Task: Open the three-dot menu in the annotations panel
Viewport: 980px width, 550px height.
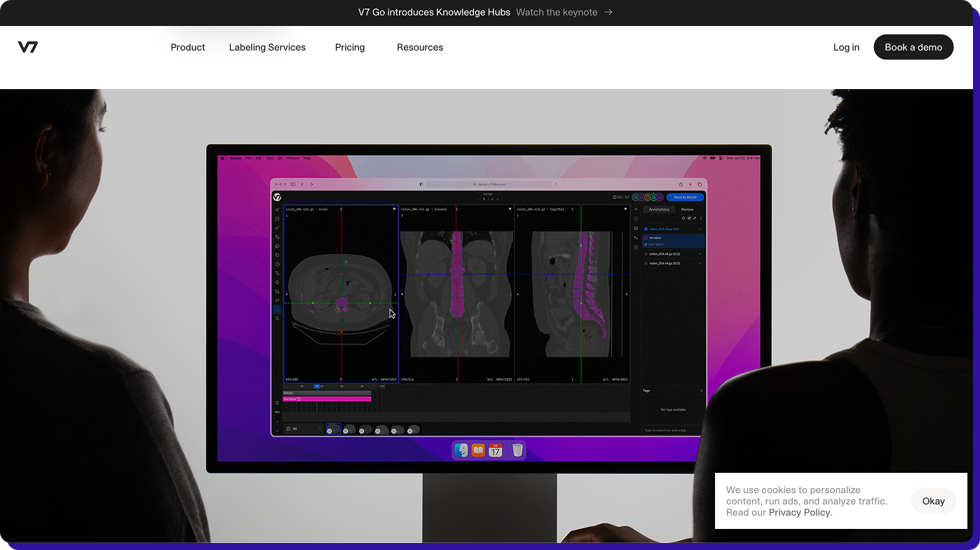Action: point(701,218)
